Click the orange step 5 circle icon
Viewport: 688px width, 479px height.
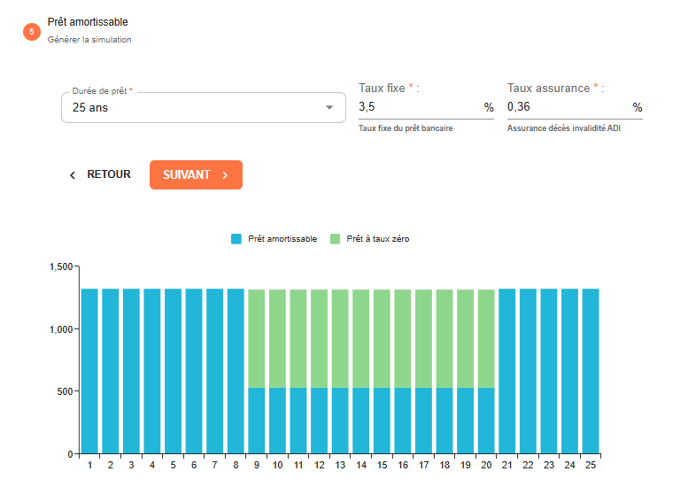32,31
